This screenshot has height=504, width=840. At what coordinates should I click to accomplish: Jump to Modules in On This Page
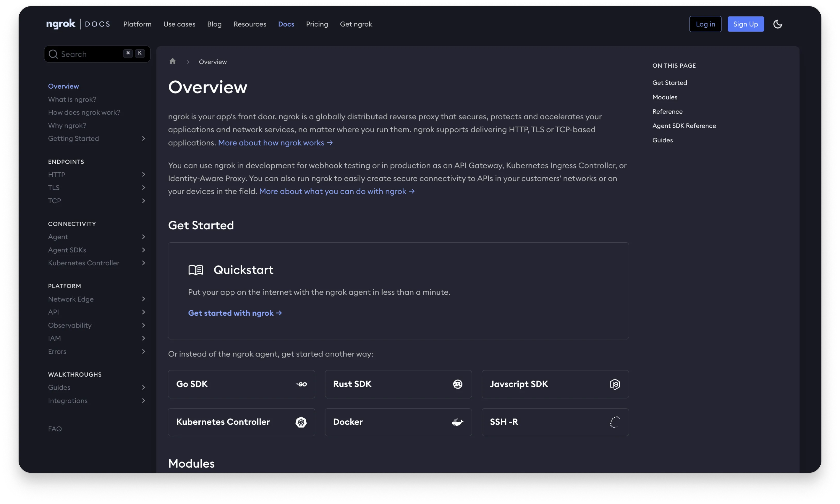(x=665, y=97)
